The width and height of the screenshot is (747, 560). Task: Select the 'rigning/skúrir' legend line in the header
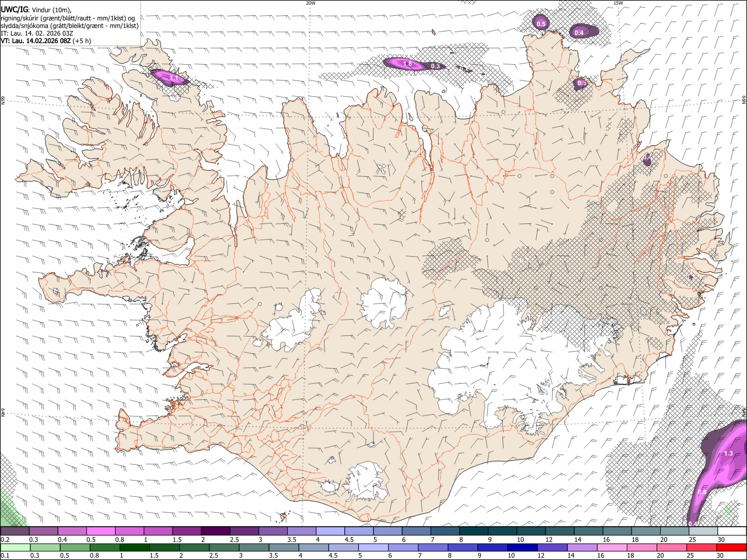(x=68, y=17)
